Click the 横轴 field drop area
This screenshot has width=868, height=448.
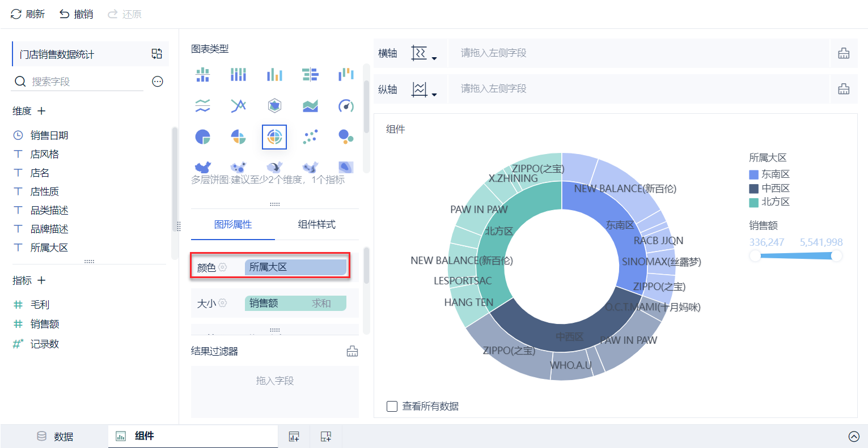[639, 53]
